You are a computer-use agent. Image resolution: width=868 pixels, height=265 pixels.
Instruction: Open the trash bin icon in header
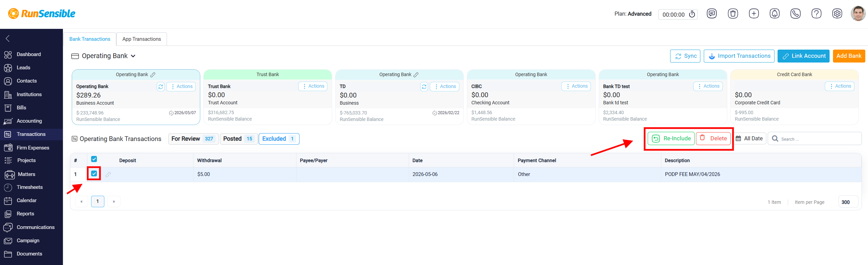pyautogui.click(x=733, y=14)
